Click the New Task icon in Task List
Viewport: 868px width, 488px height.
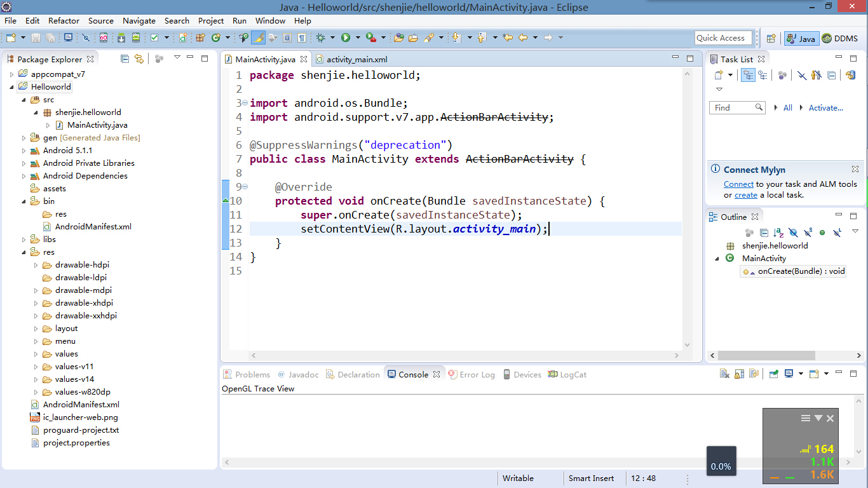point(719,75)
